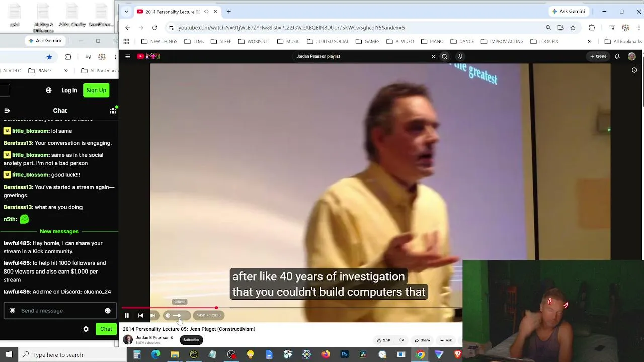Click the Send a message field
This screenshot has width=644, height=362.
[60, 311]
